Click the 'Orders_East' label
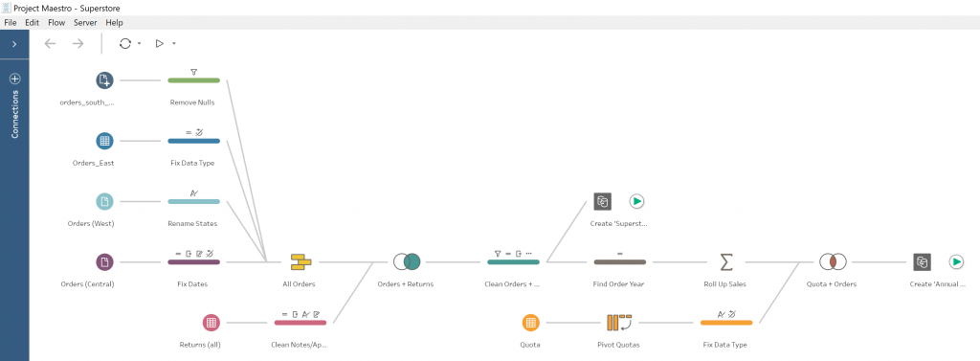 93,163
